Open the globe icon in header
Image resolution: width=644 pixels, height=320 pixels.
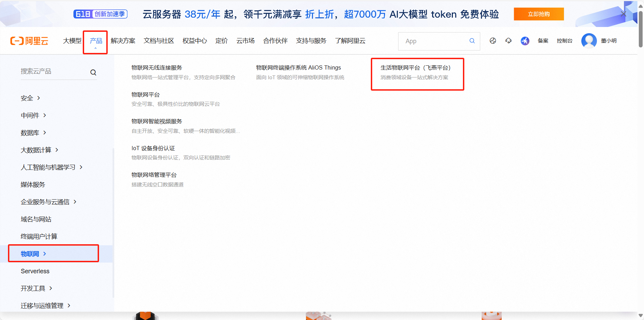[x=493, y=41]
